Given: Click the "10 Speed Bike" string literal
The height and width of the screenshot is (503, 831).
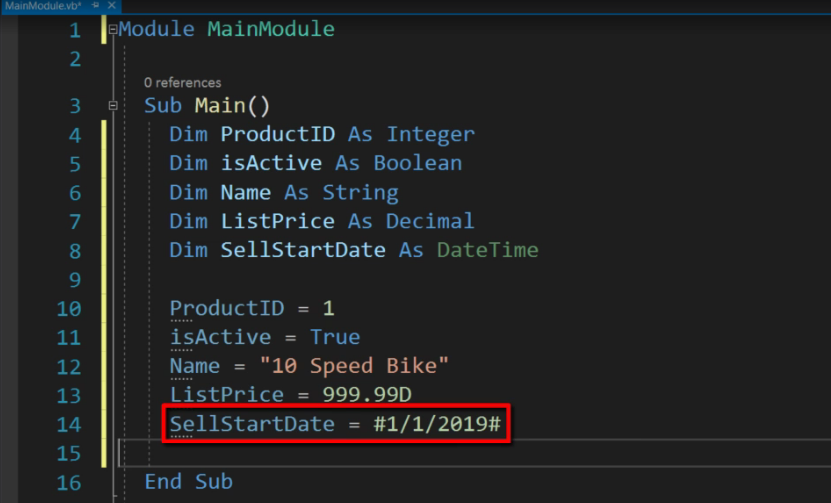Looking at the screenshot, I should coord(354,366).
